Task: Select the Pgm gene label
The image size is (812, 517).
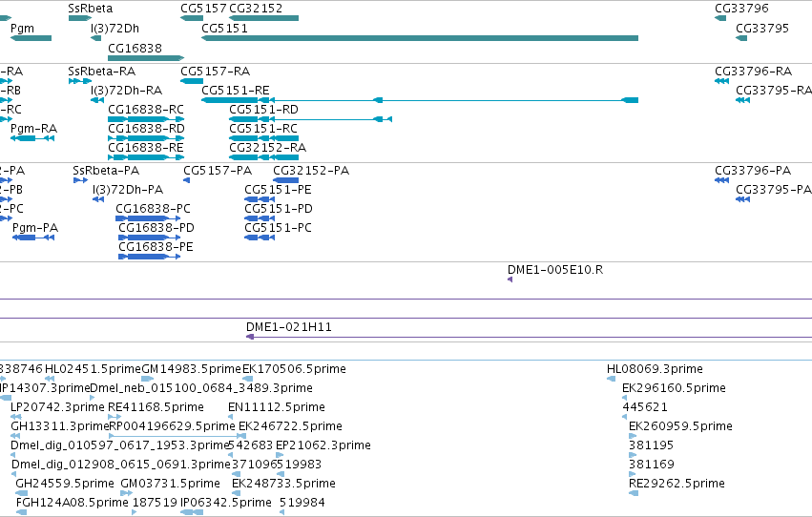Action: tap(22, 29)
